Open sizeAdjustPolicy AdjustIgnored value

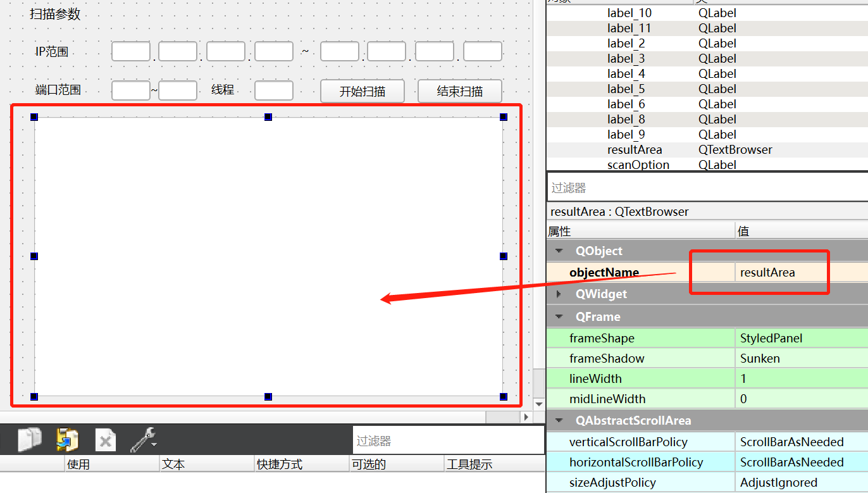coord(802,482)
